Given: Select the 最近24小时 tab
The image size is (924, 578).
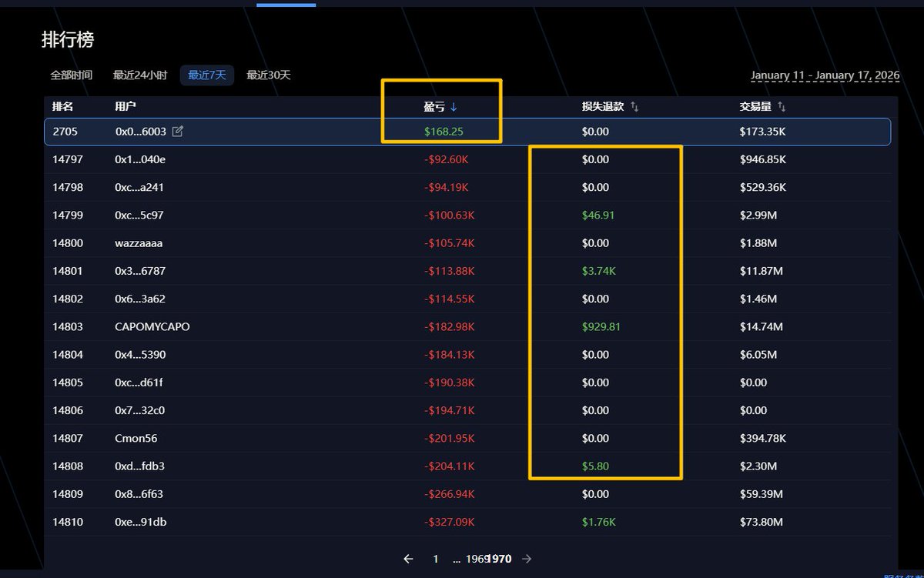Looking at the screenshot, I should coord(140,75).
